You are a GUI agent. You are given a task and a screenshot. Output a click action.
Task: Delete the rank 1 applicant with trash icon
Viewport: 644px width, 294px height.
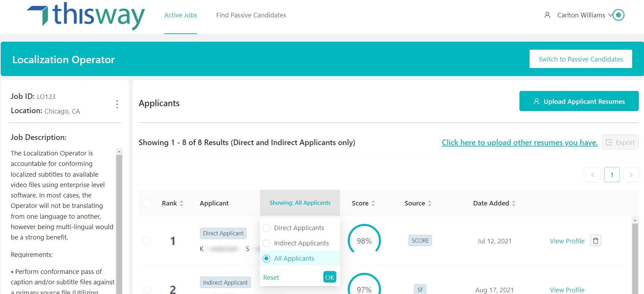tap(596, 241)
